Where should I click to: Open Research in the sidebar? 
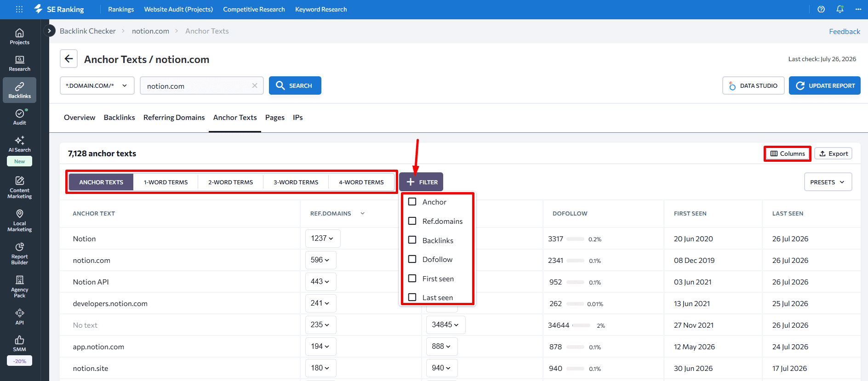pyautogui.click(x=20, y=63)
